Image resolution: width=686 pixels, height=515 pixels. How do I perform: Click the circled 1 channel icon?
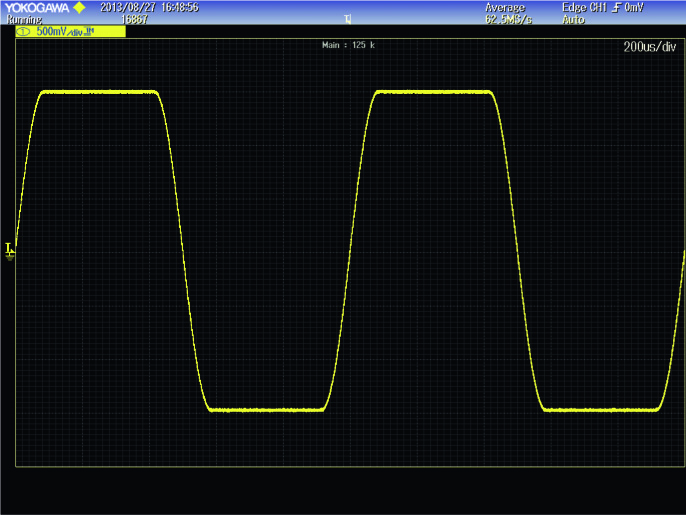click(23, 32)
